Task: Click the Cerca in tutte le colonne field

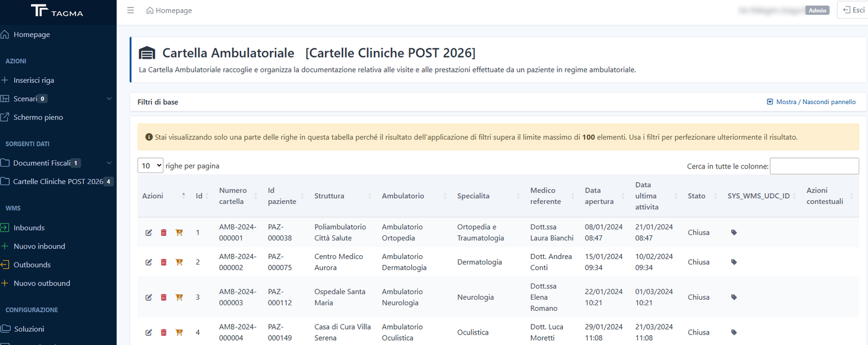Action: pyautogui.click(x=814, y=166)
